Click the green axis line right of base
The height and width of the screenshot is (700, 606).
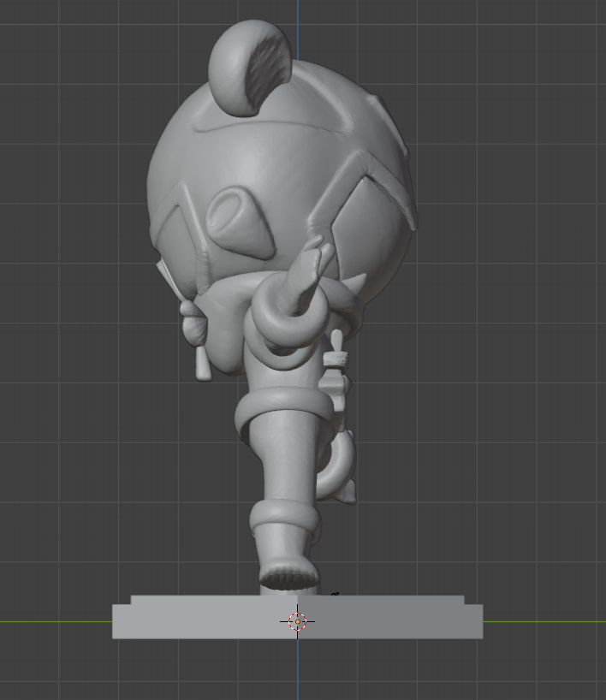[x=548, y=622]
